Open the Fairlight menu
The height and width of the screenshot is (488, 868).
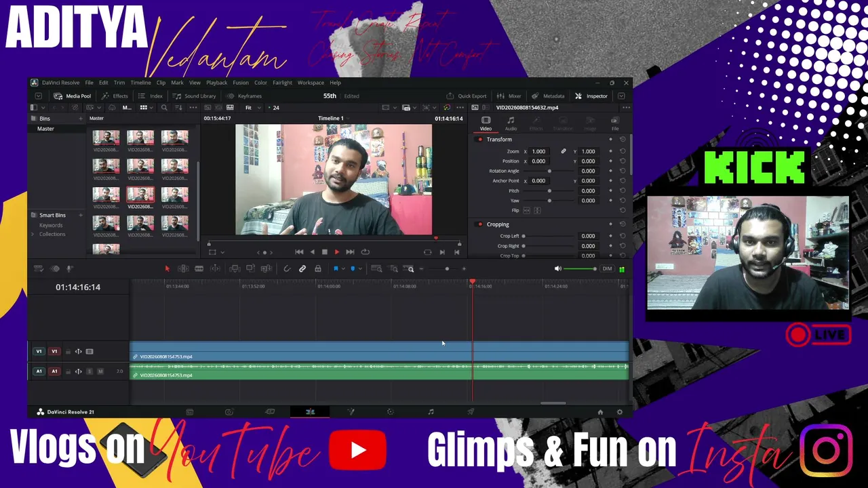[x=282, y=83]
